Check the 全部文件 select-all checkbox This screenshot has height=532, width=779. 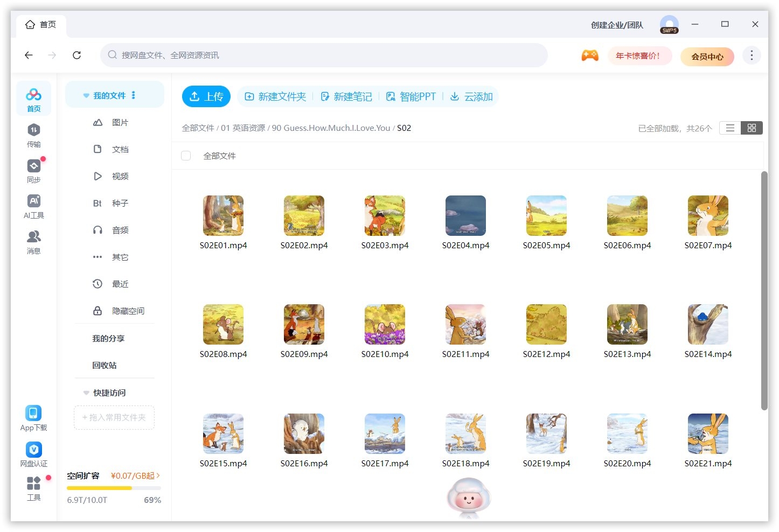186,156
